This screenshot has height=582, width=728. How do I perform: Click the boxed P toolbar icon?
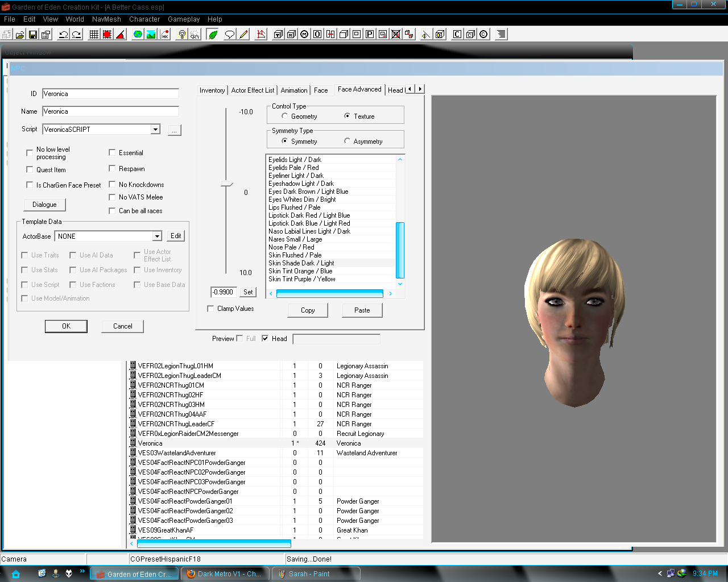click(370, 35)
